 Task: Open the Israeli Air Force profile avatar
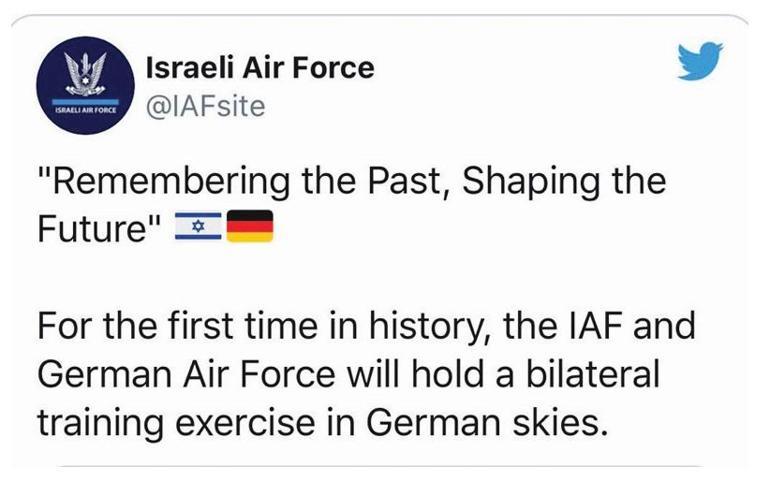click(x=83, y=88)
